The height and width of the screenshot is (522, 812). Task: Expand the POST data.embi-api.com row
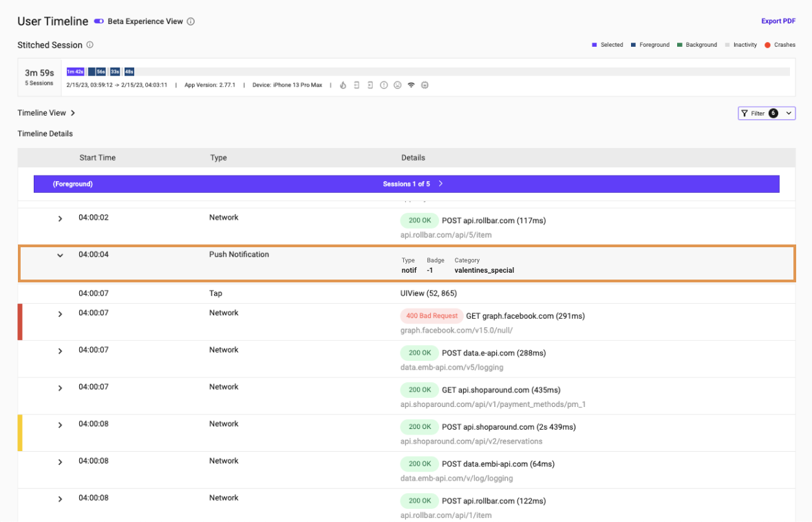[x=60, y=462]
